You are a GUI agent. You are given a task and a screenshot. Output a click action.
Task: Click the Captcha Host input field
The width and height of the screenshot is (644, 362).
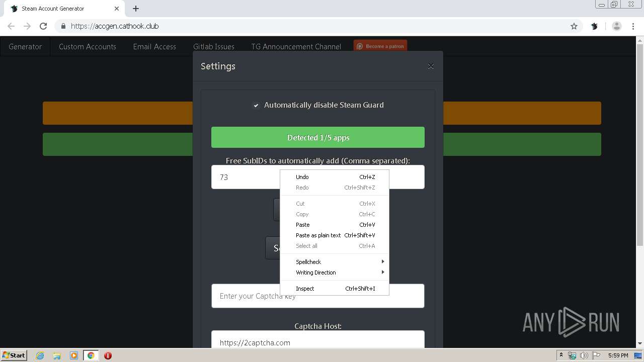[x=318, y=340]
